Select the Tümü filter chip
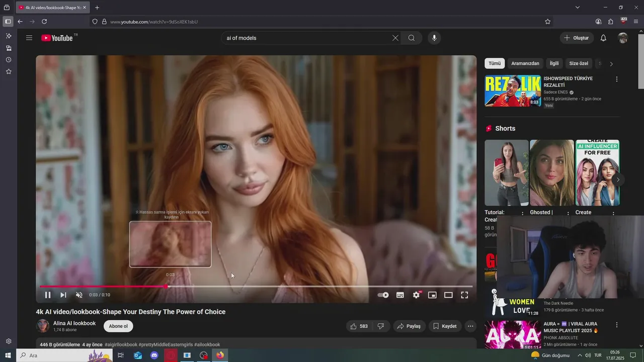Viewport: 644px width, 362px height. tap(495, 63)
